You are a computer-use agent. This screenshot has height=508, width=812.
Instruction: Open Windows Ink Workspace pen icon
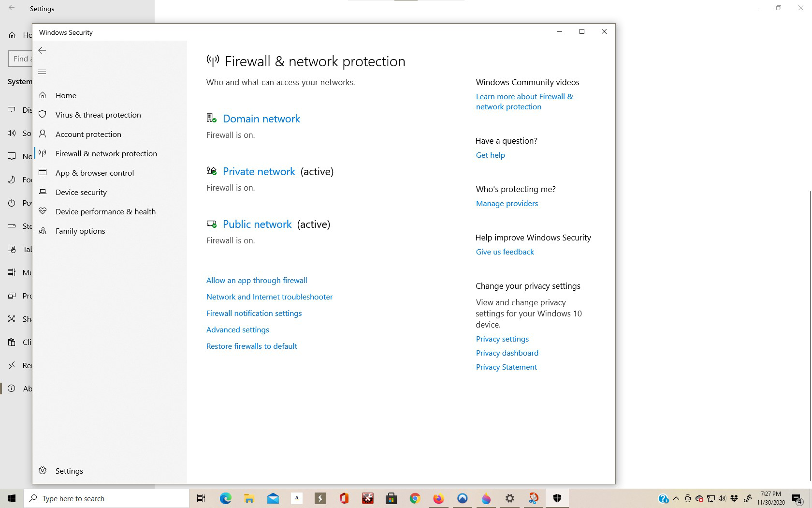[747, 498]
